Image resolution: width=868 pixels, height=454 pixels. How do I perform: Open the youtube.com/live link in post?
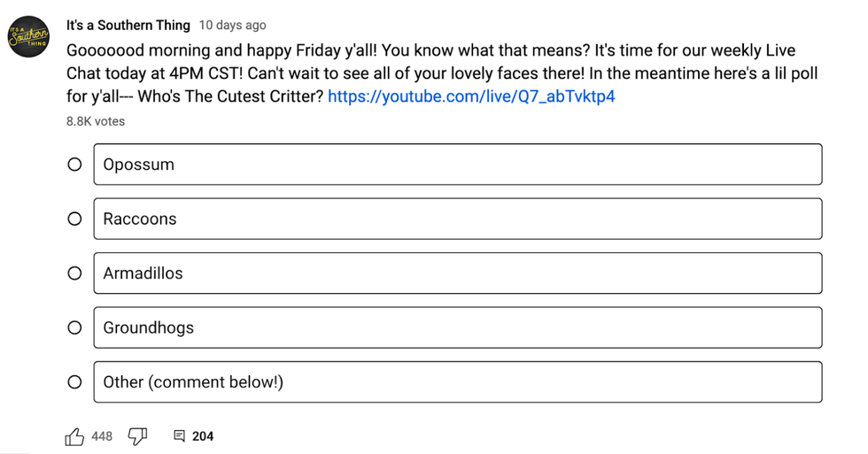tap(471, 96)
